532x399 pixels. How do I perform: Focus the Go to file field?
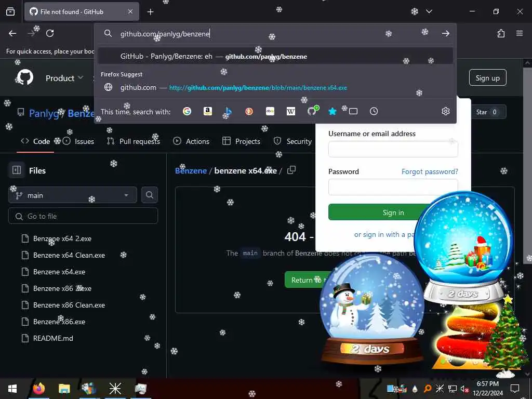(83, 216)
